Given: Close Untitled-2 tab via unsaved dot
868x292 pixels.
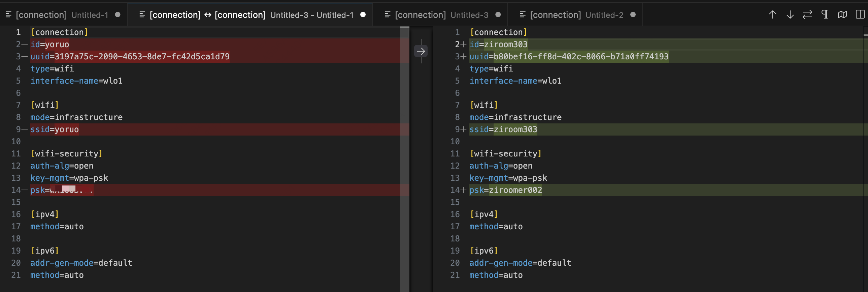Looking at the screenshot, I should (x=633, y=14).
